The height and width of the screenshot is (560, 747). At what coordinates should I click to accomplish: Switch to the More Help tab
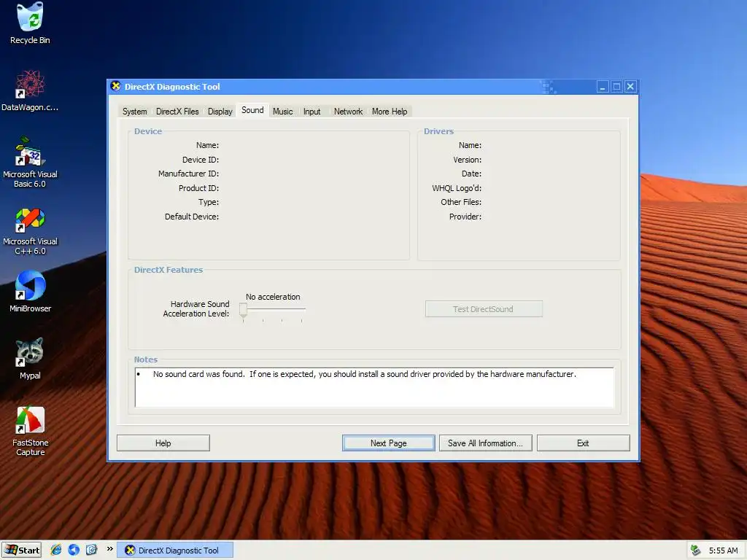(x=390, y=112)
